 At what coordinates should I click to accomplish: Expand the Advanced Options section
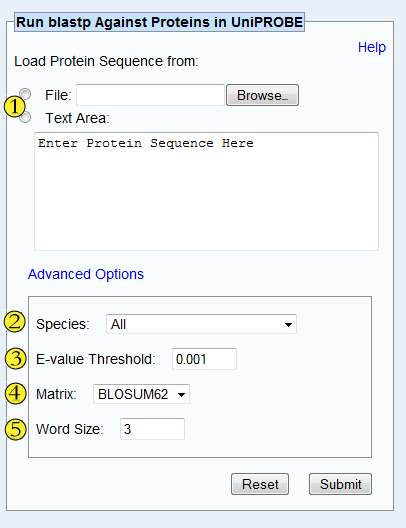point(86,274)
